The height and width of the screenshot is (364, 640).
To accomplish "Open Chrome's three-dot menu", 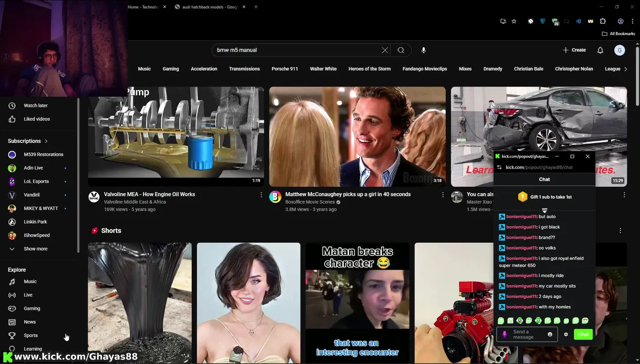I will pos(632,21).
